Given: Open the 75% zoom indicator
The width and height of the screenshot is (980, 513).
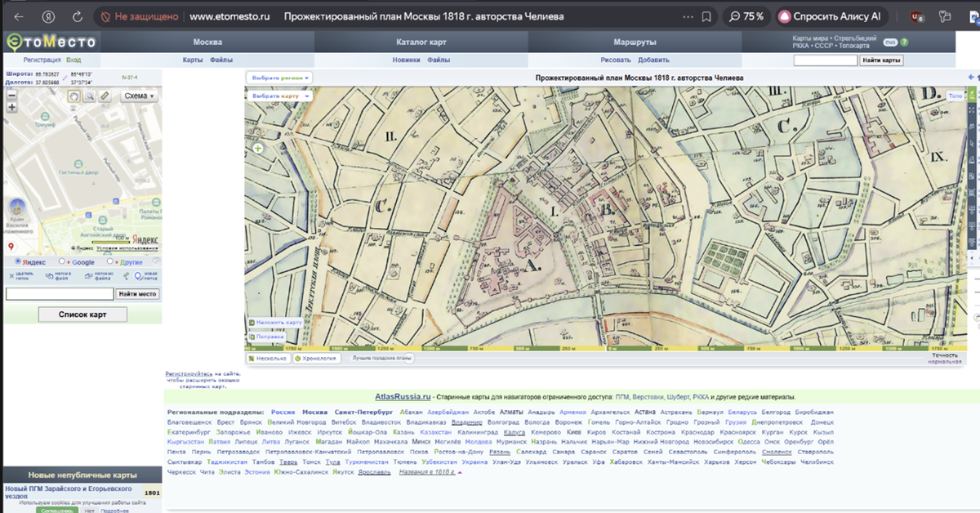Looking at the screenshot, I should click(746, 16).
